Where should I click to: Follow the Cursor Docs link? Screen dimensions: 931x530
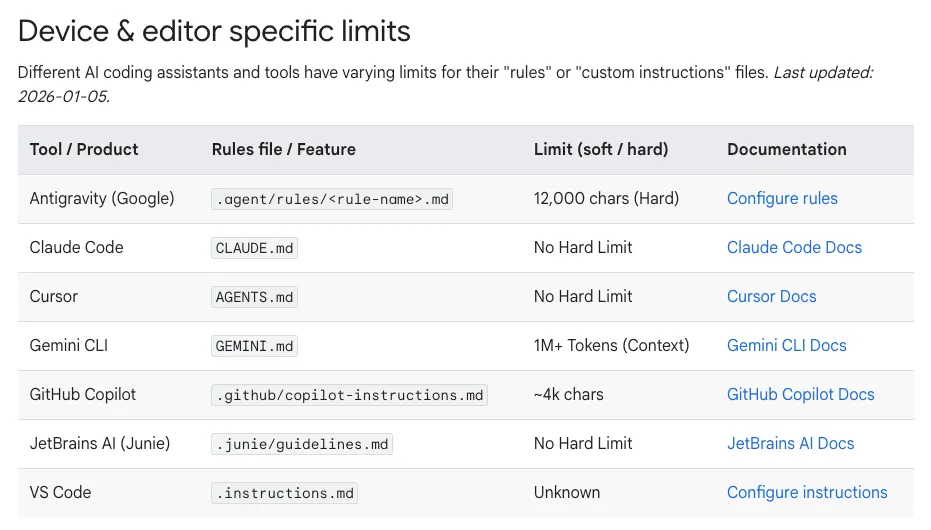(x=771, y=296)
